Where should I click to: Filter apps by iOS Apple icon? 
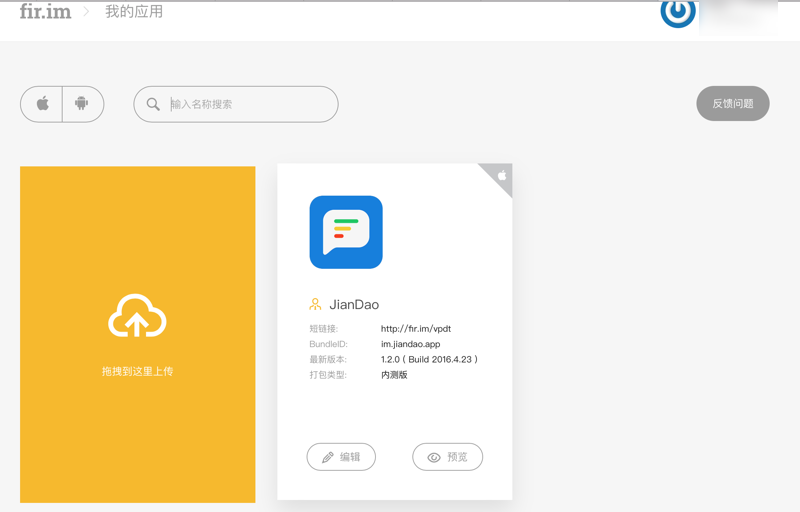click(x=42, y=104)
